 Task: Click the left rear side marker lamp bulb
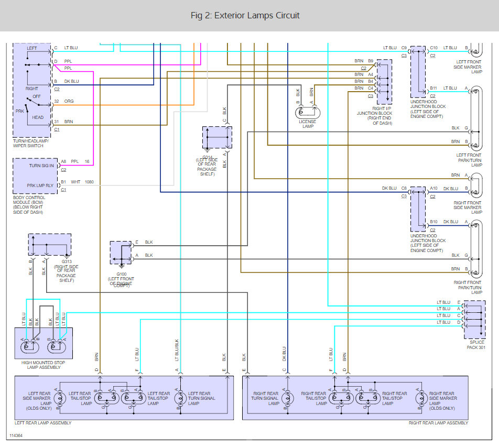tap(60, 398)
